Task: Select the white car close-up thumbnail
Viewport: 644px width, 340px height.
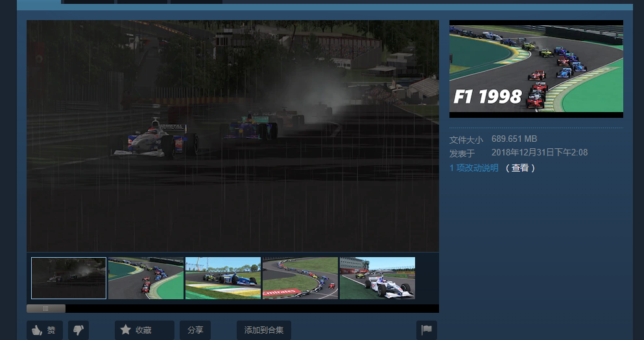Action: tap(377, 278)
